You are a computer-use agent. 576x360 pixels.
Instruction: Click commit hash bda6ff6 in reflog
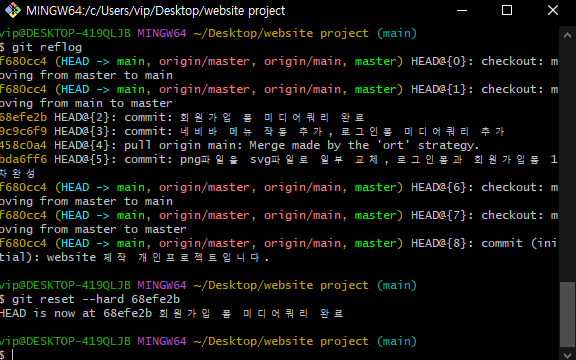tap(24, 159)
